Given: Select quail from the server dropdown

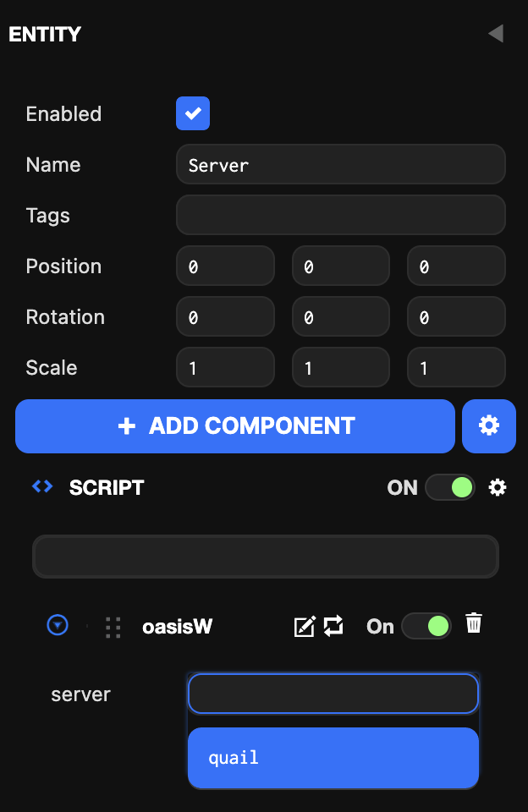Looking at the screenshot, I should (333, 757).
